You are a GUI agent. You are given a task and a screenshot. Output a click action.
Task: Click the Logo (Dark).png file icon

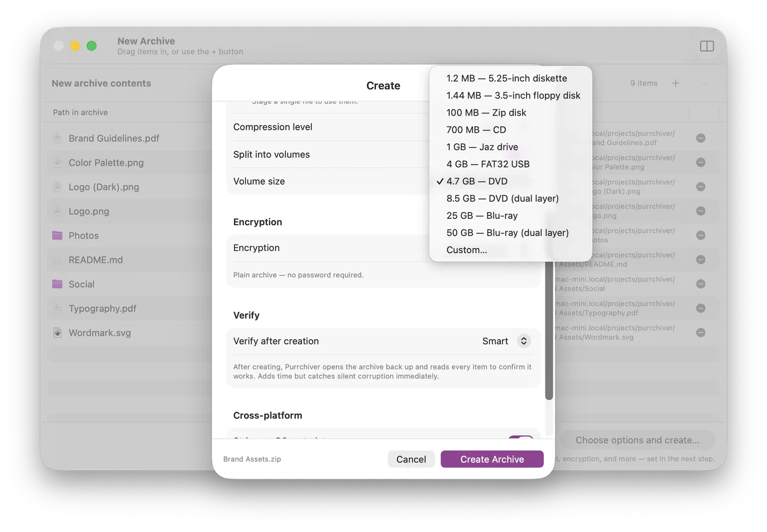tap(57, 187)
